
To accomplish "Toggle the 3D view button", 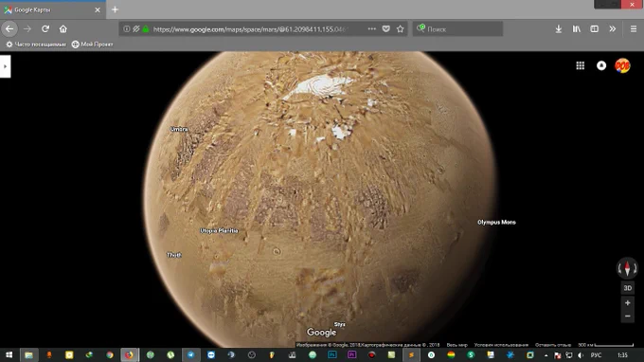I will (x=628, y=288).
